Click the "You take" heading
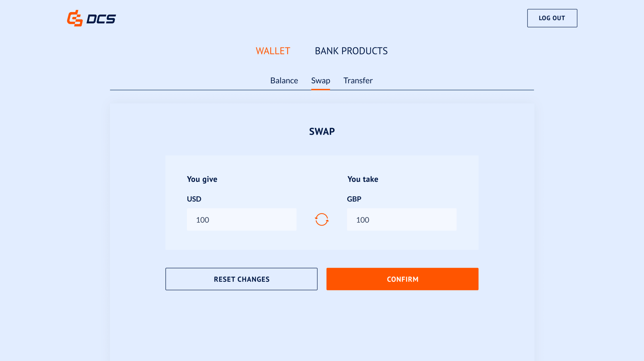 coord(363,179)
